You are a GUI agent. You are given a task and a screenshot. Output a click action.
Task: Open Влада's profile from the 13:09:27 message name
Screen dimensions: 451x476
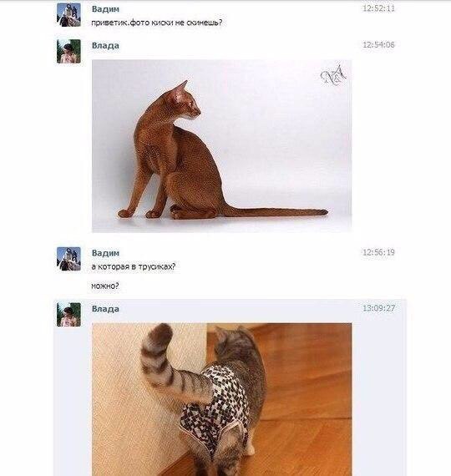(105, 309)
